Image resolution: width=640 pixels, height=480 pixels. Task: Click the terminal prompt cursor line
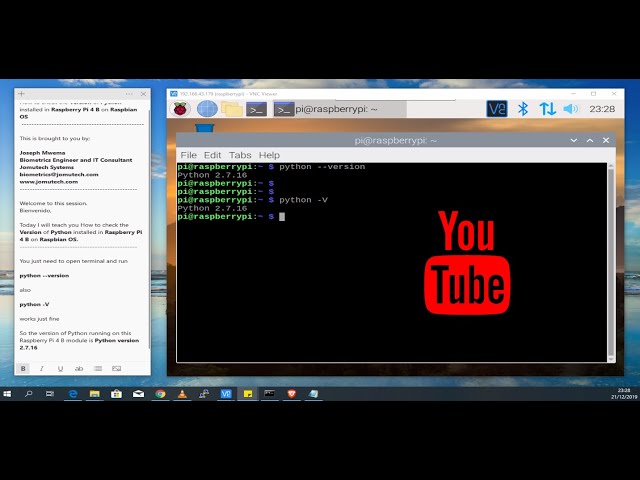[x=231, y=217]
